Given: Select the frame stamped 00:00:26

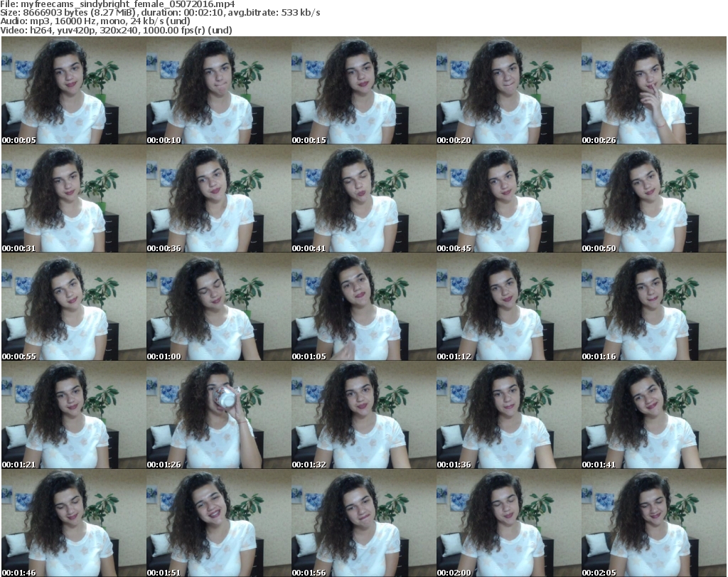Looking at the screenshot, I should 654,90.
